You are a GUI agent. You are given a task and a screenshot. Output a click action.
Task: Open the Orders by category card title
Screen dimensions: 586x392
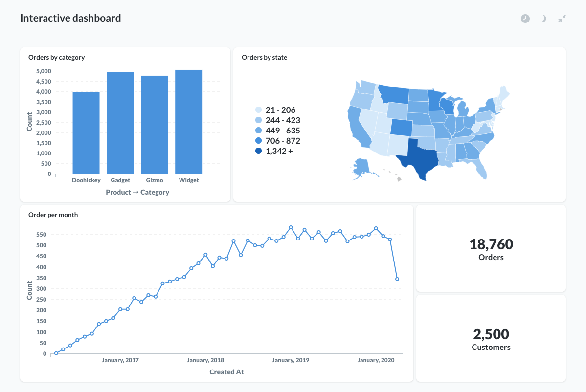pyautogui.click(x=56, y=57)
